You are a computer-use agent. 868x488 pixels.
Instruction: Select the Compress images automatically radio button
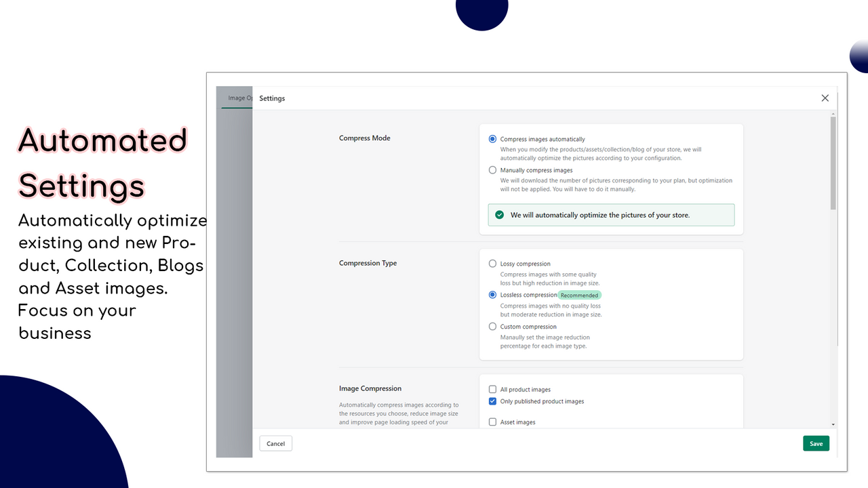click(x=492, y=139)
